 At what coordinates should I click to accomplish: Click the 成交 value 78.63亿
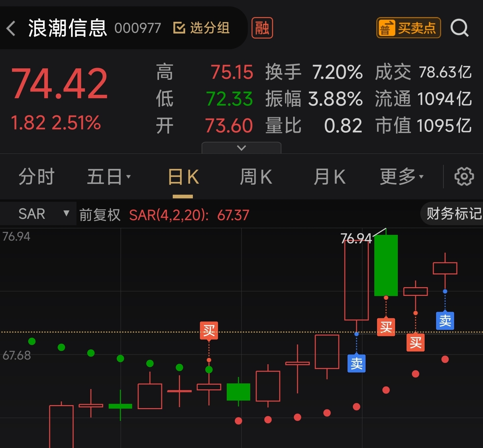tap(445, 72)
